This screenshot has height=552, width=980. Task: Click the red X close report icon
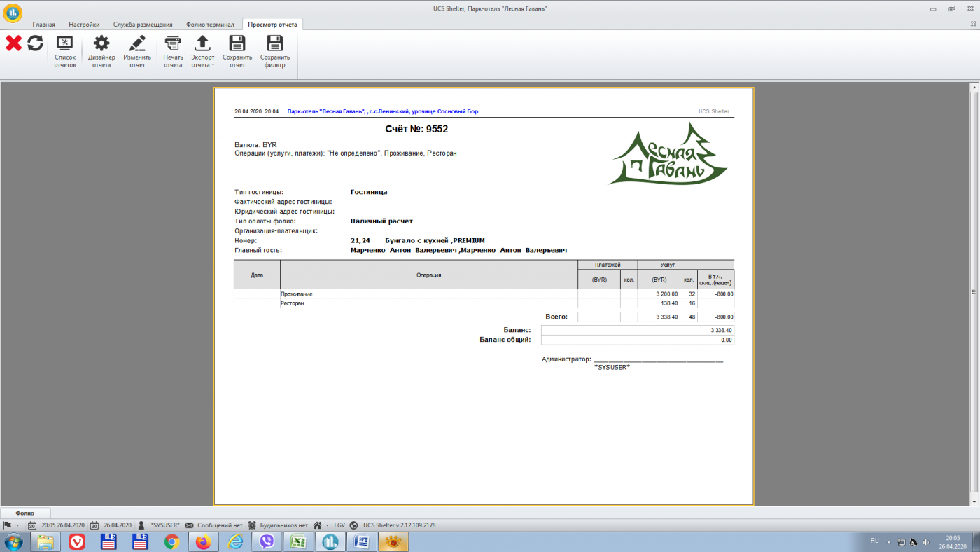13,43
